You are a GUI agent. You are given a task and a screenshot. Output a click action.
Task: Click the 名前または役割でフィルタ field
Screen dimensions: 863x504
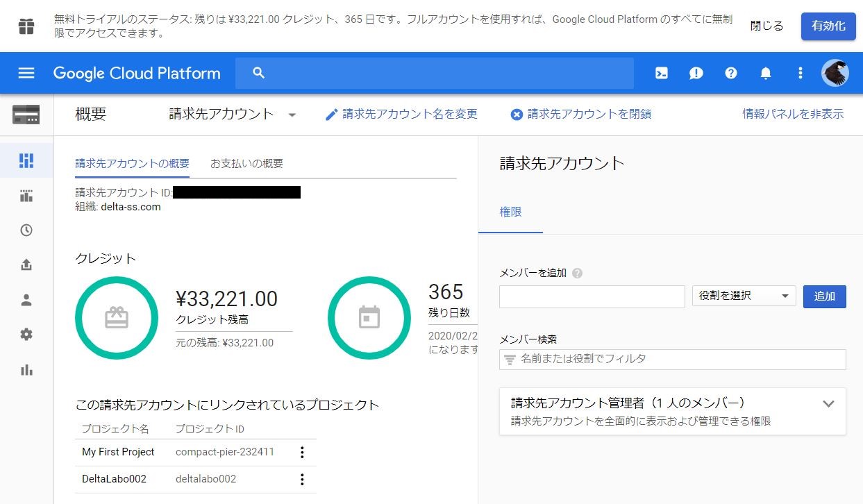tap(673, 360)
